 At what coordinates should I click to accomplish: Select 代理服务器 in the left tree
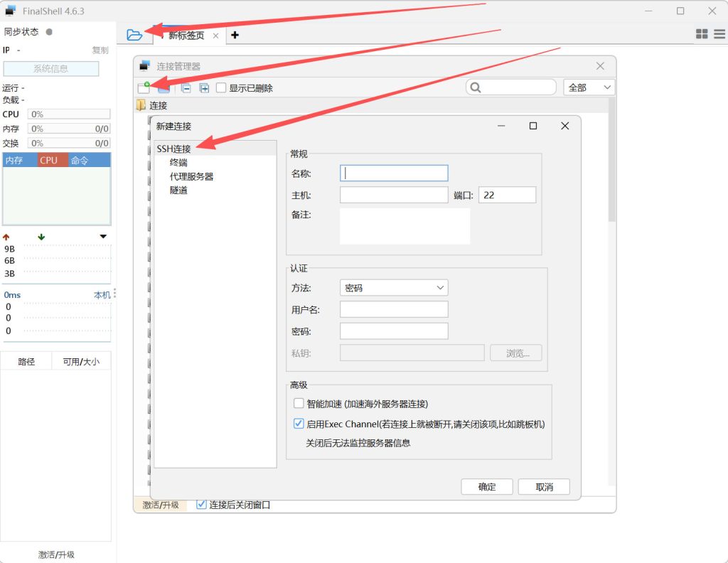pos(191,176)
